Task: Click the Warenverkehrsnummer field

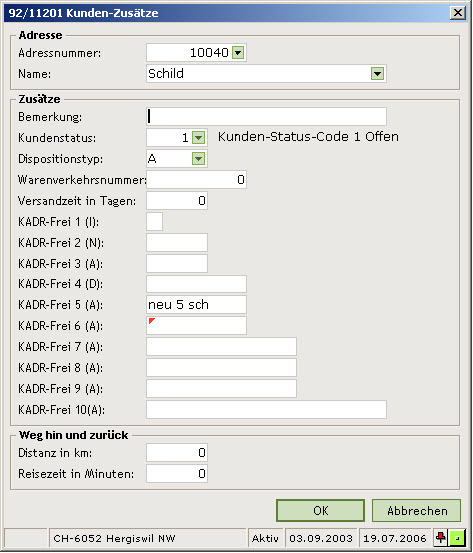Action: (x=196, y=180)
